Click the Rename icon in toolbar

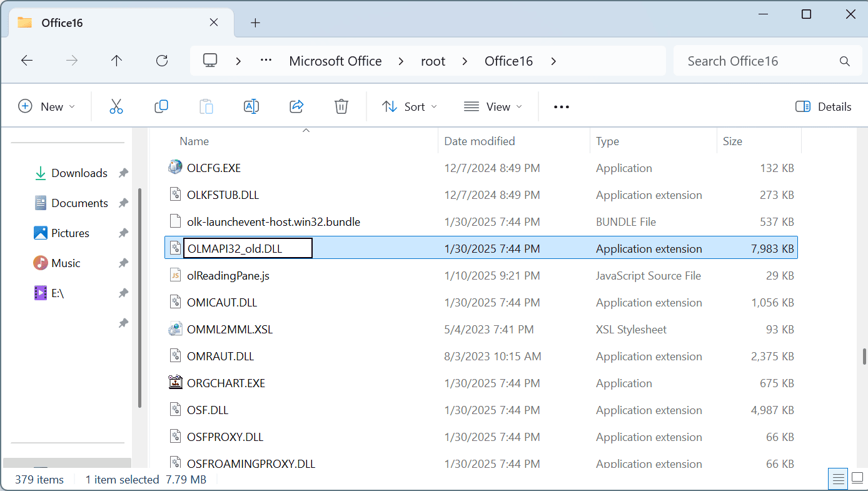coord(251,106)
